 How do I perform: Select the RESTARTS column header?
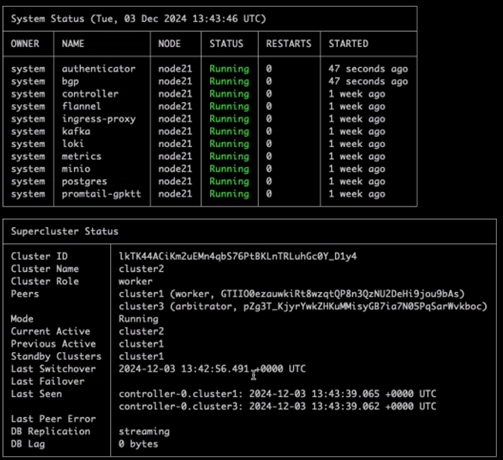click(x=289, y=44)
